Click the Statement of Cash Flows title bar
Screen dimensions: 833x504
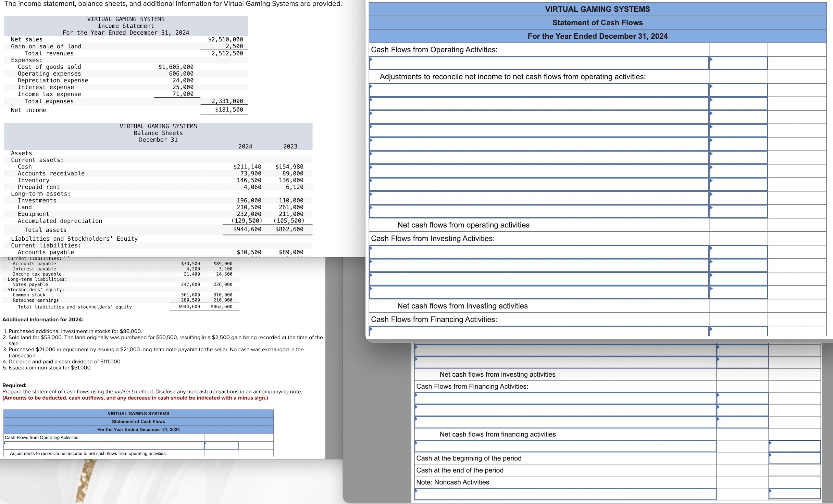point(598,23)
